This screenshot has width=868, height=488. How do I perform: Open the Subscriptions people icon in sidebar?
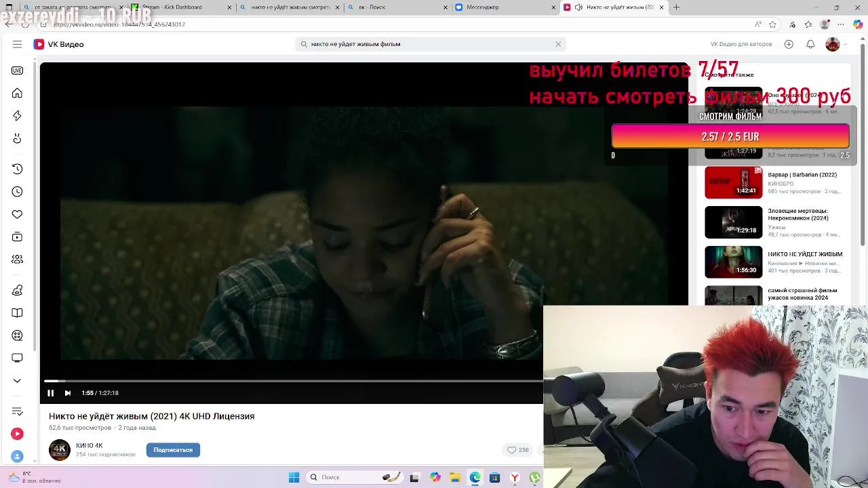pos(17,259)
